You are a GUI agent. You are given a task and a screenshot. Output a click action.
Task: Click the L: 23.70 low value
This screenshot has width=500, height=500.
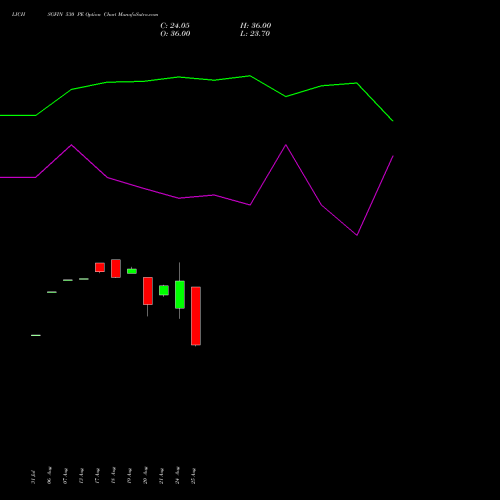[x=255, y=33]
